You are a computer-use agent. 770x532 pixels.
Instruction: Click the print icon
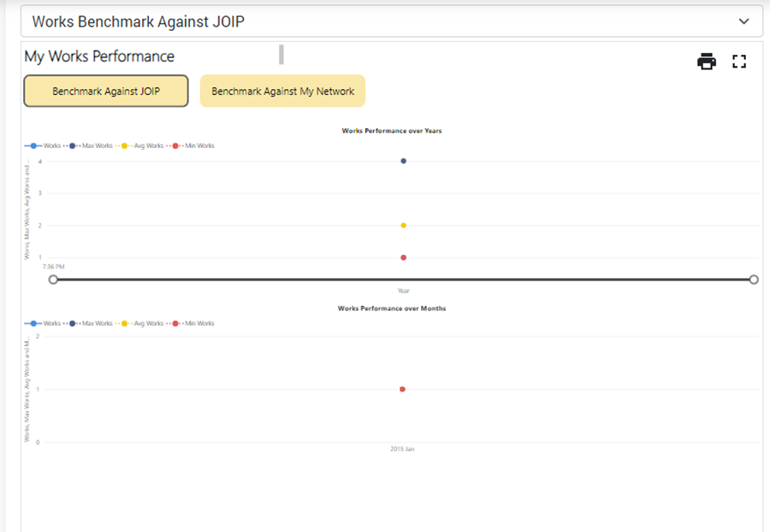706,62
